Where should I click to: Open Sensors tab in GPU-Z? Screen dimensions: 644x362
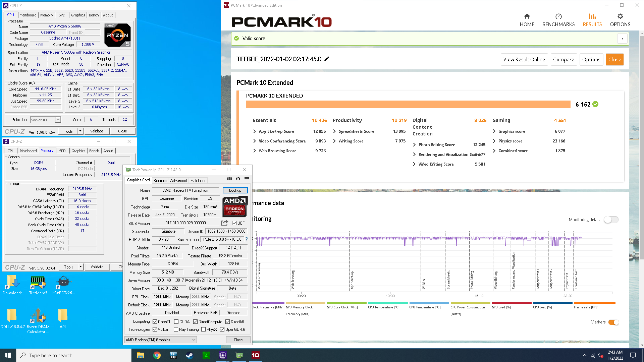tap(160, 181)
